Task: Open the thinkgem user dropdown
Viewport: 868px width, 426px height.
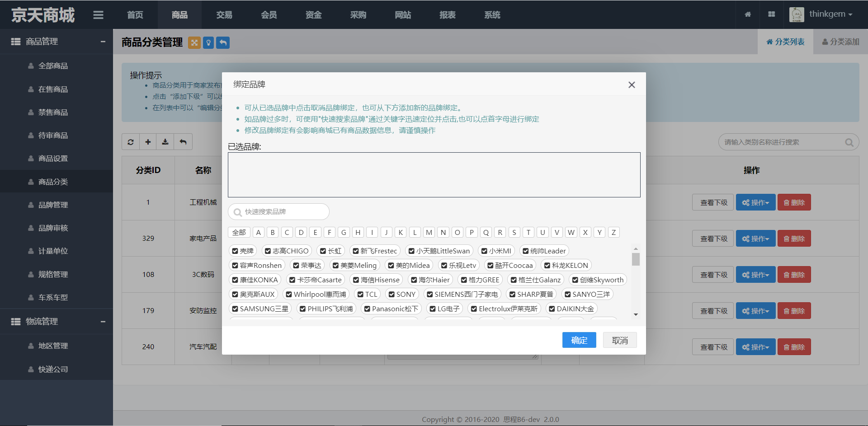Action: 830,14
